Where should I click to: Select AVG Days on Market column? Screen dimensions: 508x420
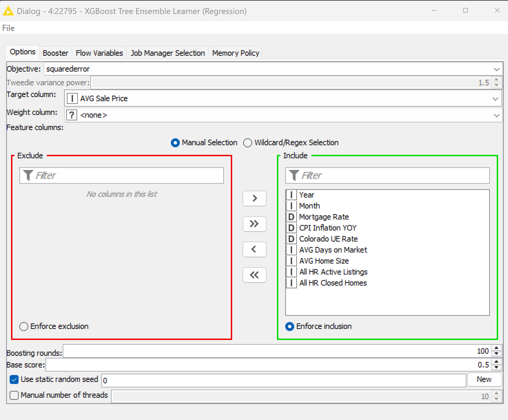pyautogui.click(x=333, y=250)
